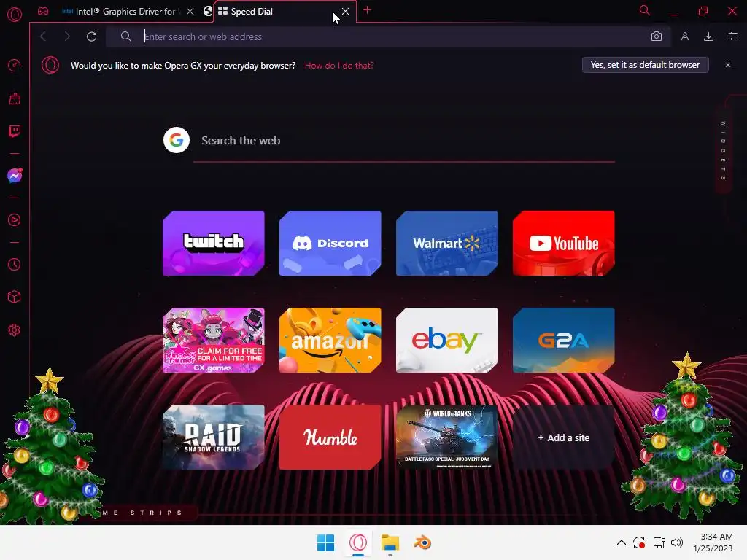
Task: Open the GX.games Claim for Free tile
Action: click(x=214, y=340)
